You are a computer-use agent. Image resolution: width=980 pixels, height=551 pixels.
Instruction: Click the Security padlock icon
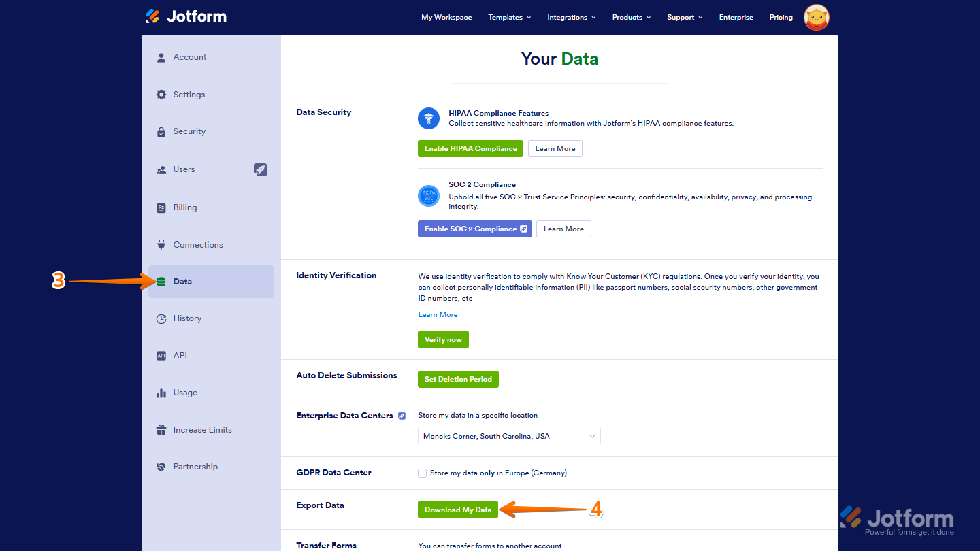tap(161, 131)
